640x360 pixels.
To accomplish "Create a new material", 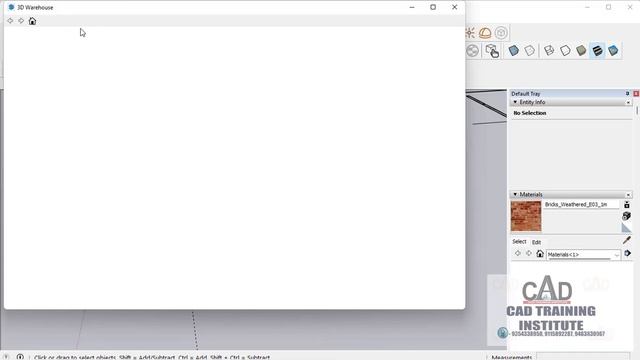I will click(627, 216).
